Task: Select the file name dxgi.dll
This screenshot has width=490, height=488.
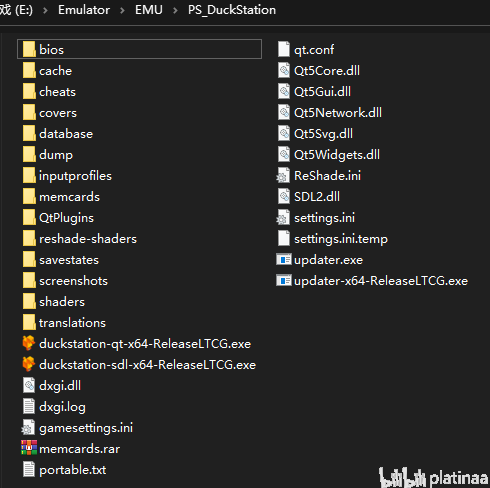Action: click(60, 386)
